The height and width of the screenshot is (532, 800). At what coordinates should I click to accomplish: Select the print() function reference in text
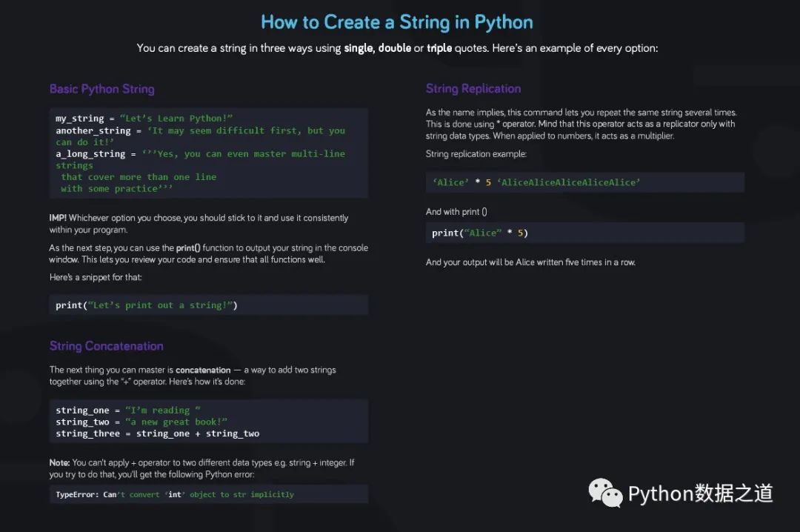(x=188, y=247)
